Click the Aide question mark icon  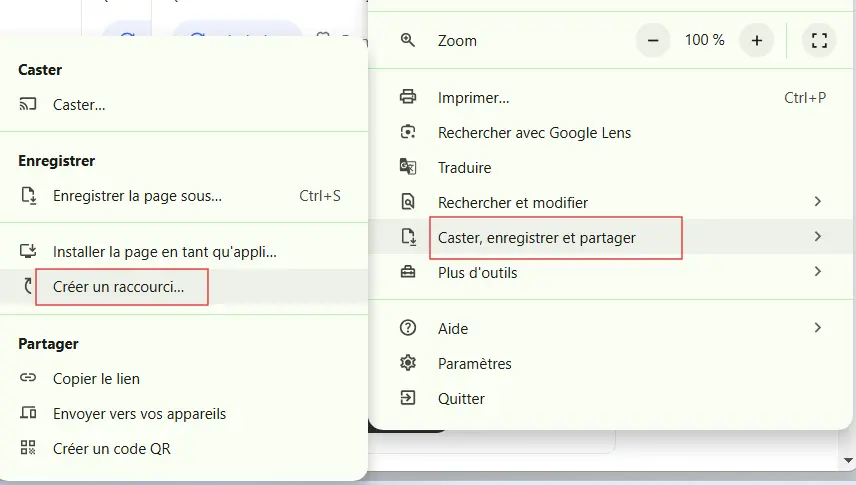[x=408, y=328]
